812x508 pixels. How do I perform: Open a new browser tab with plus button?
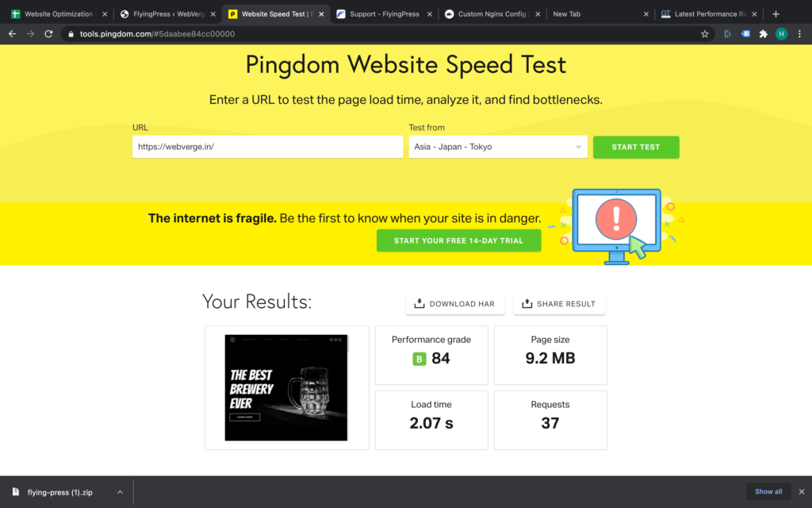(776, 13)
